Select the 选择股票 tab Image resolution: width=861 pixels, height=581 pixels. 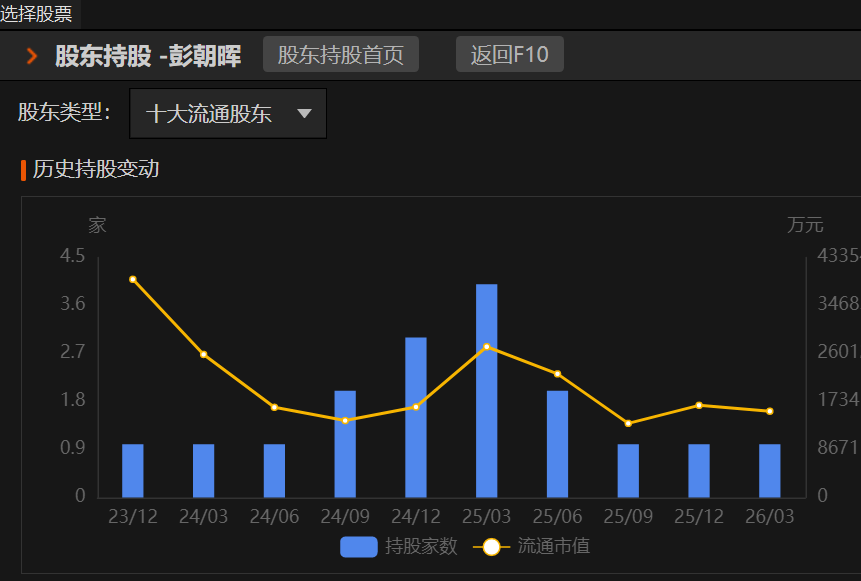click(x=36, y=14)
